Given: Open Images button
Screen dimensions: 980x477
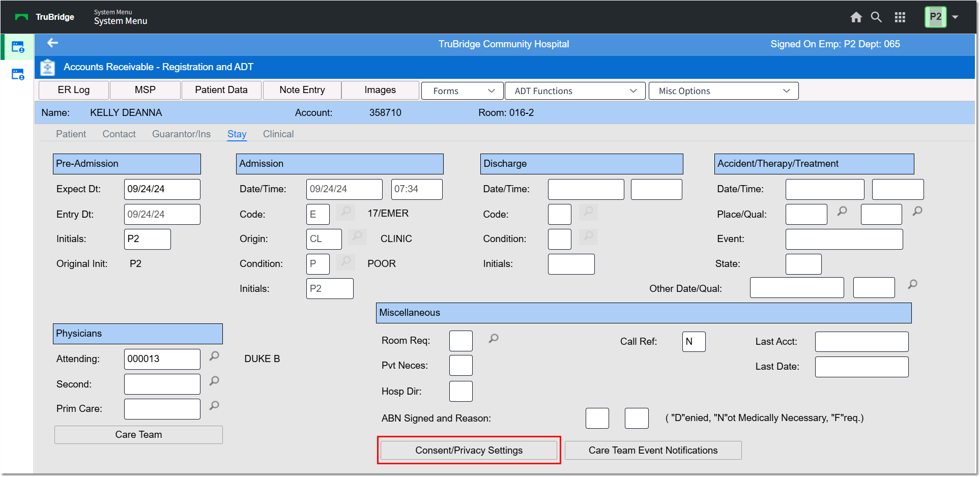Looking at the screenshot, I should [x=380, y=90].
